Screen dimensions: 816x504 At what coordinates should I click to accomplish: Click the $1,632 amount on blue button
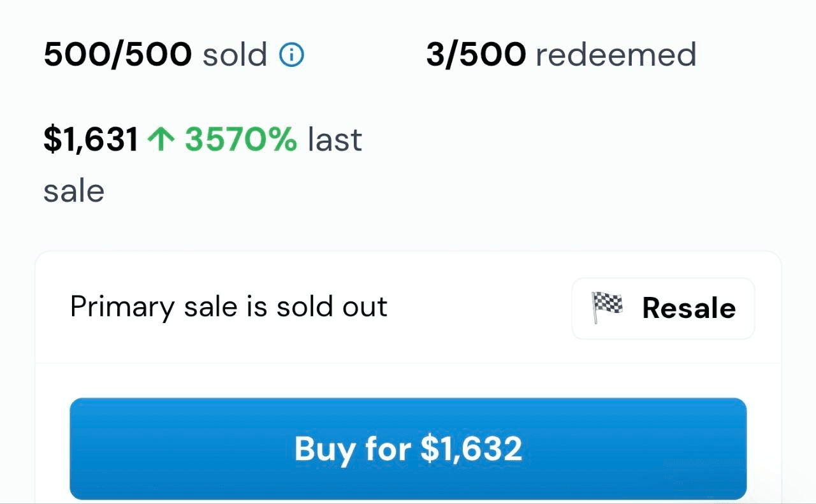click(x=471, y=449)
